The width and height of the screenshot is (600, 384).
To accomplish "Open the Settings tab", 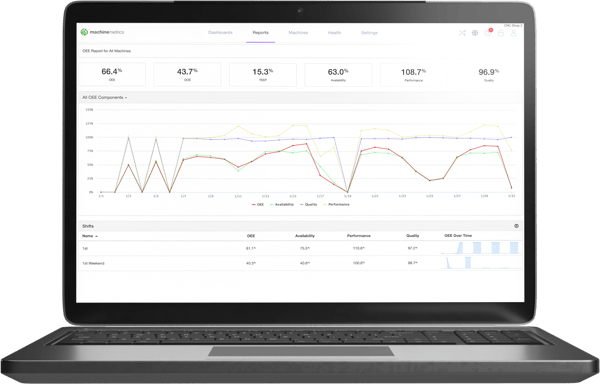I will (x=369, y=33).
